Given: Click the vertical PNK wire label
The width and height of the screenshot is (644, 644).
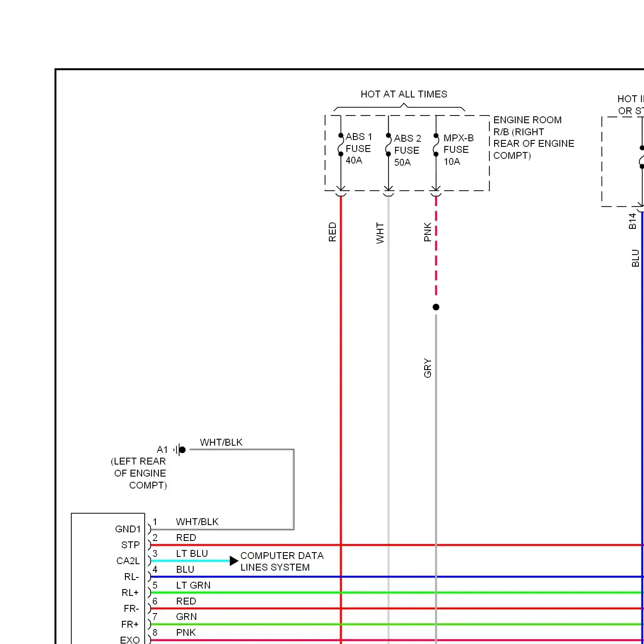Looking at the screenshot, I should 428,232.
